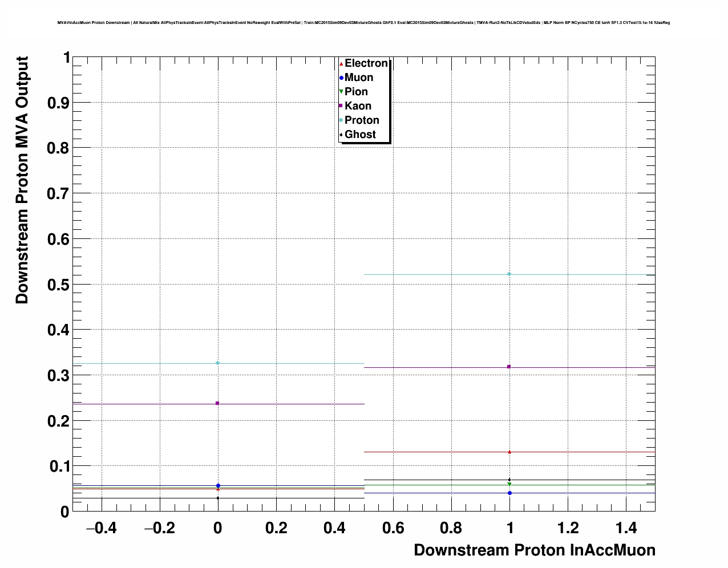Click the Ghost label in the legend
728x568 pixels.
(360, 135)
